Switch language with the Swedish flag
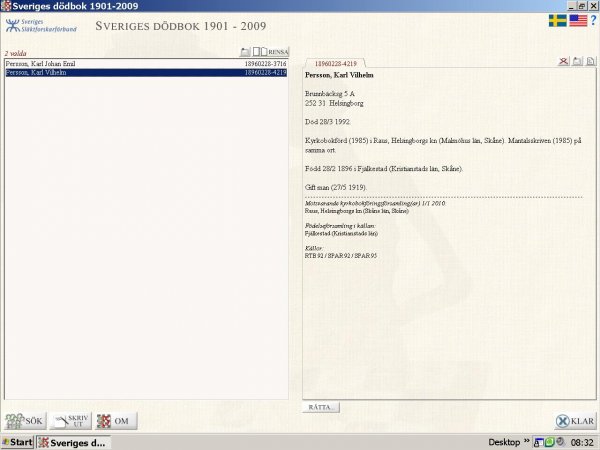This screenshot has width=600, height=450. pos(557,20)
